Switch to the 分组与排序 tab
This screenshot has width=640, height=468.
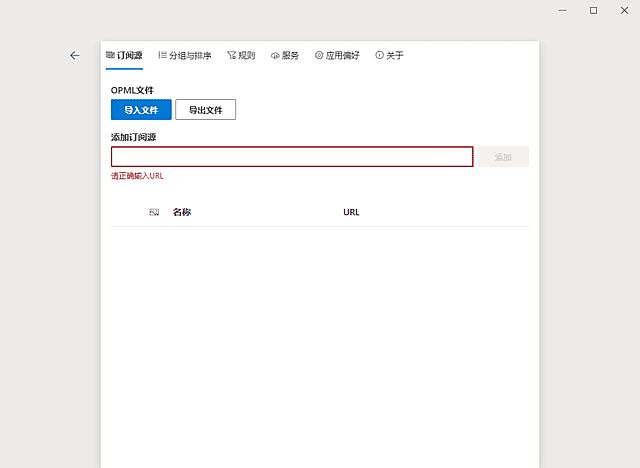point(189,56)
